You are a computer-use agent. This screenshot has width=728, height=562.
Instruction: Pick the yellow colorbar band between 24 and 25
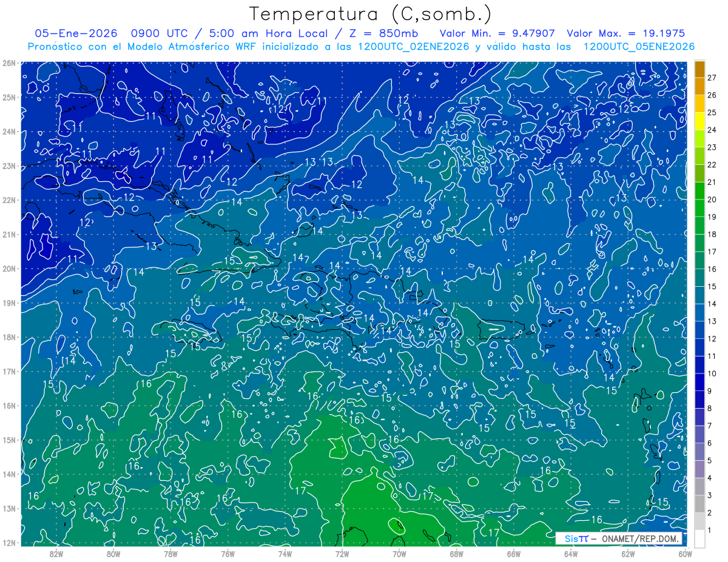click(x=700, y=121)
